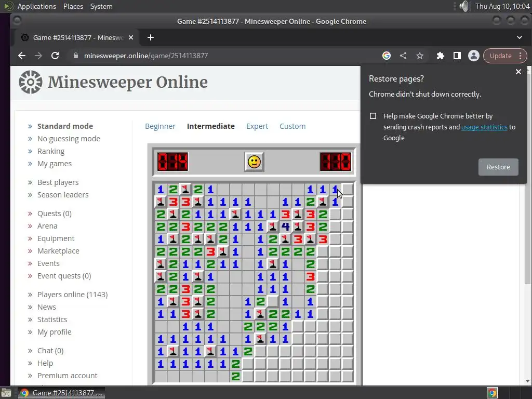Viewport: 532px width, 399px height.
Task: Switch to Expert difficulty
Action: [x=257, y=126]
